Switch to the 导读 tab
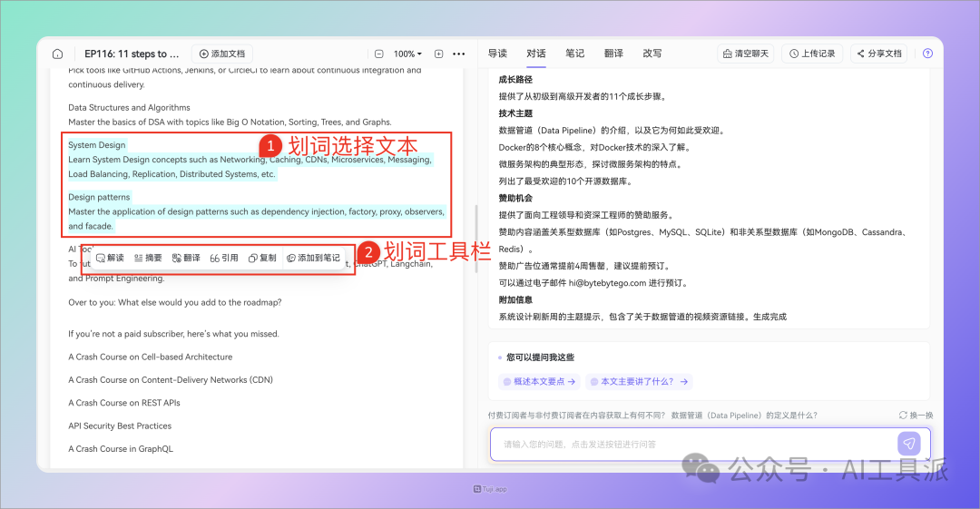The height and width of the screenshot is (509, 980). (497, 54)
